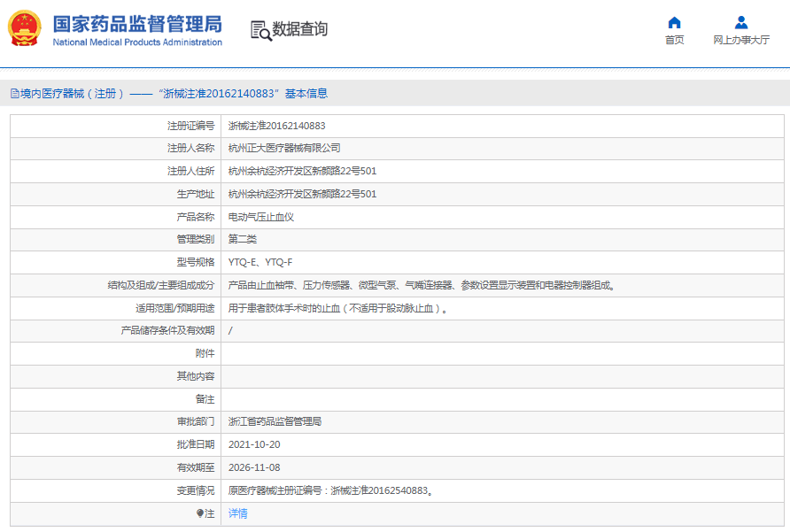
Task: Click the slash value for 产品储存条件及有效期
Action: tap(230, 330)
